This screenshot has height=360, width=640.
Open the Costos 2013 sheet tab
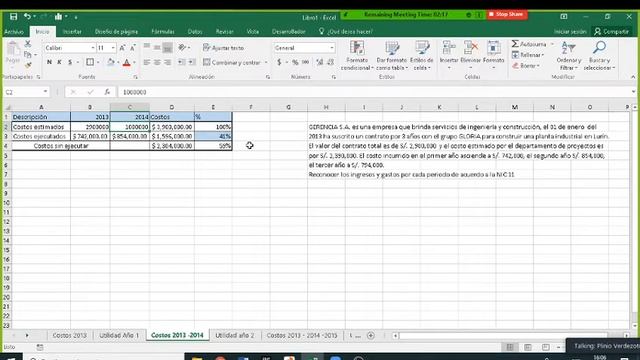click(x=70, y=335)
